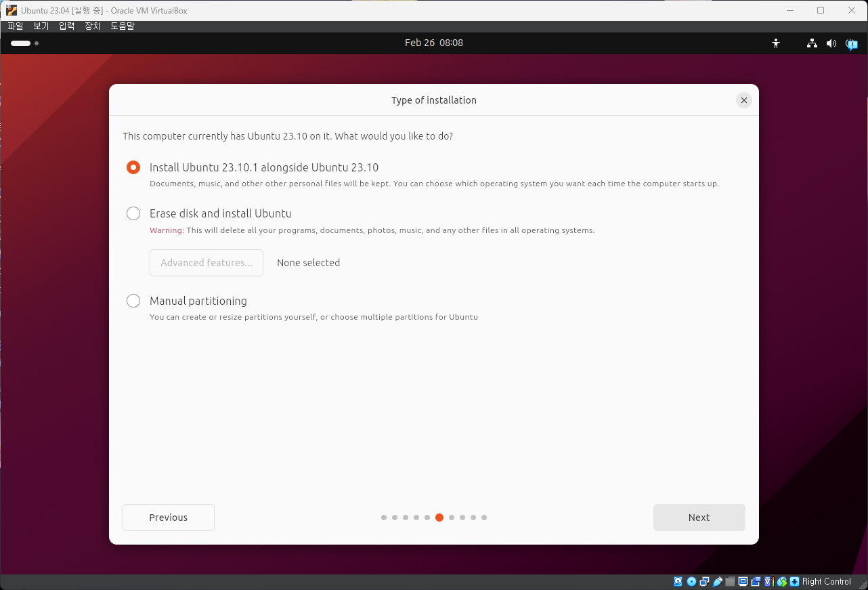Open the 입력 menu

coord(67,26)
